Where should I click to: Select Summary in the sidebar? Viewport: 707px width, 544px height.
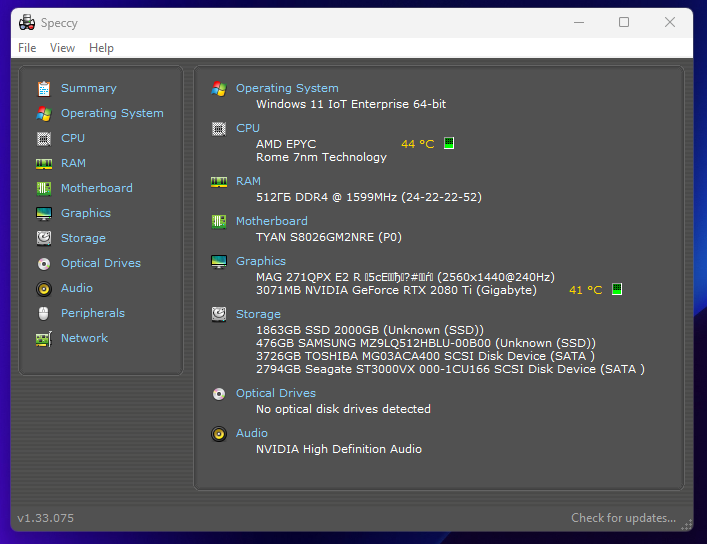[89, 88]
